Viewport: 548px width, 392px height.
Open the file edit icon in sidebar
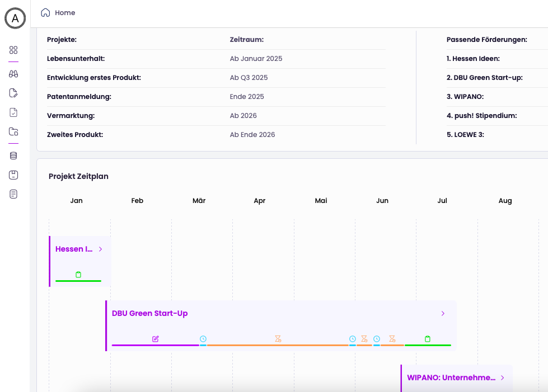[x=14, y=93]
